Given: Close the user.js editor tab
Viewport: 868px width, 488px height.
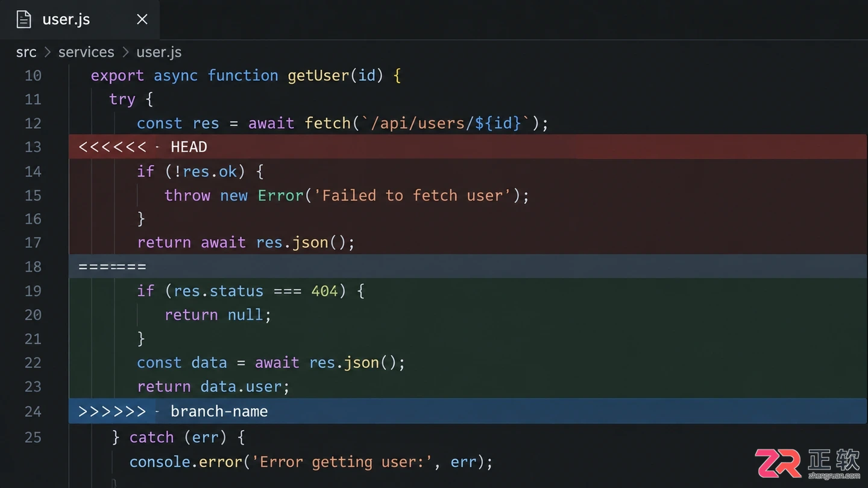Looking at the screenshot, I should pyautogui.click(x=142, y=19).
